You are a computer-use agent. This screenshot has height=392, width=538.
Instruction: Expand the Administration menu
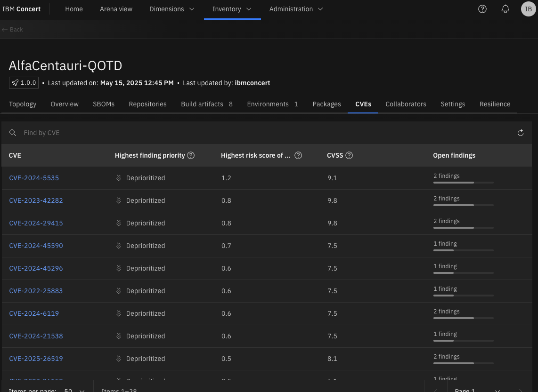[x=296, y=9]
